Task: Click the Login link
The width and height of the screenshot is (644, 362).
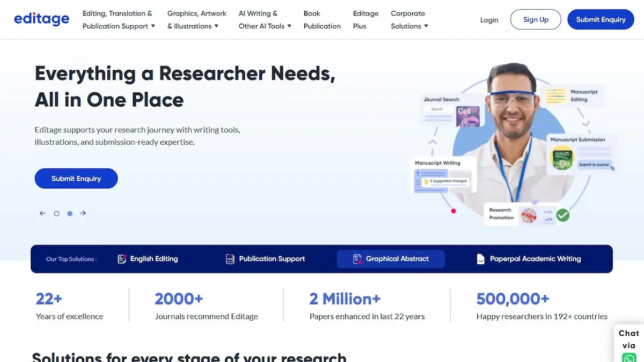Action: (x=489, y=20)
